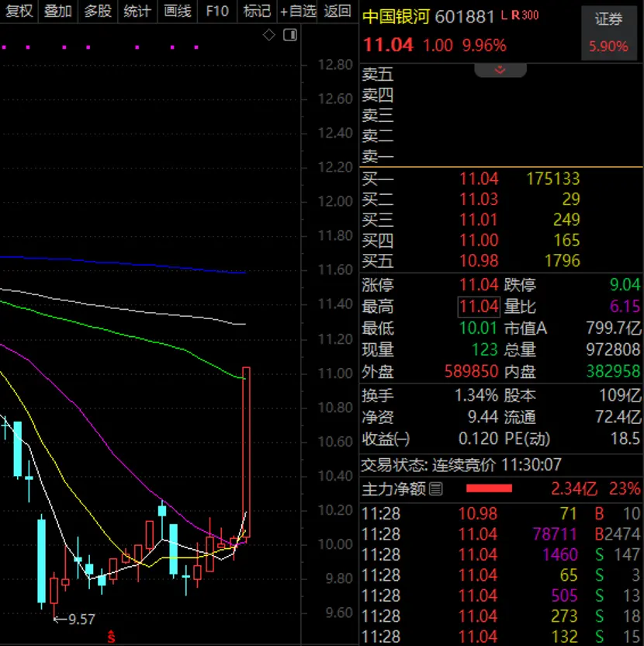This screenshot has height=646, width=644.
Task: Click the red 主力净额 bar
Action: 489,488
